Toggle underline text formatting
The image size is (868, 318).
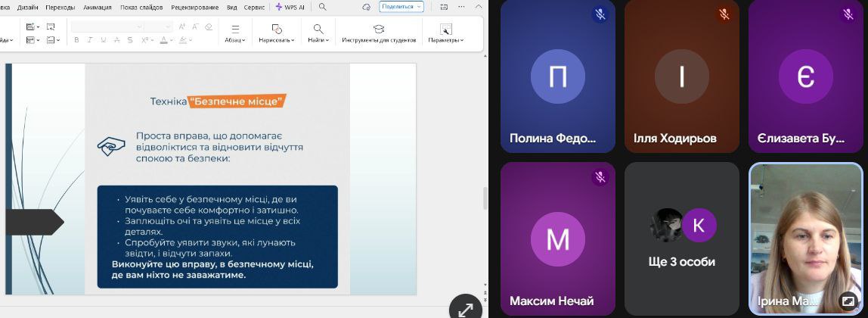(x=102, y=40)
